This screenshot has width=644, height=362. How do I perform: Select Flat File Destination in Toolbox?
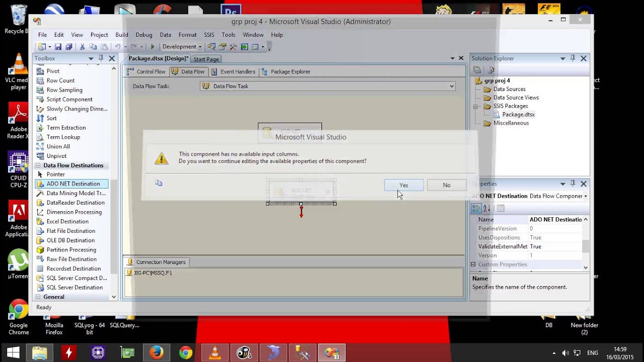pos(71,231)
